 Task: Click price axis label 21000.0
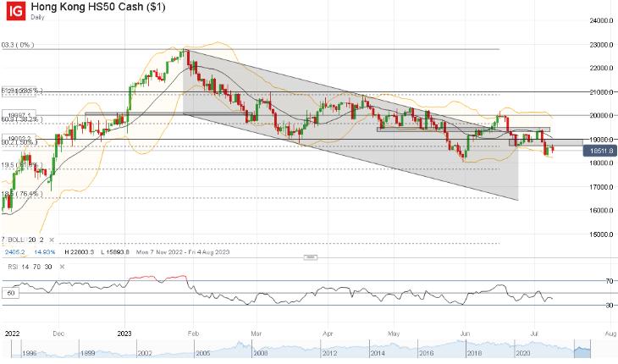point(601,91)
